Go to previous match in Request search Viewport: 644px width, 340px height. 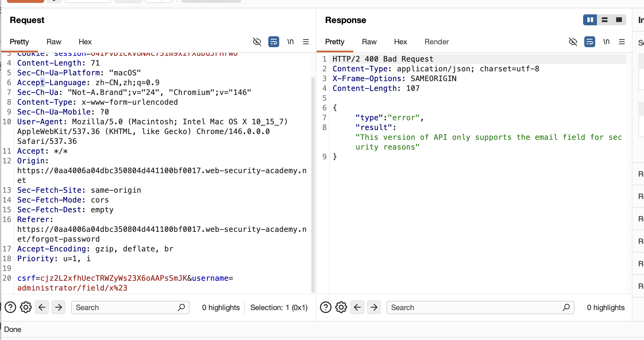(x=42, y=307)
